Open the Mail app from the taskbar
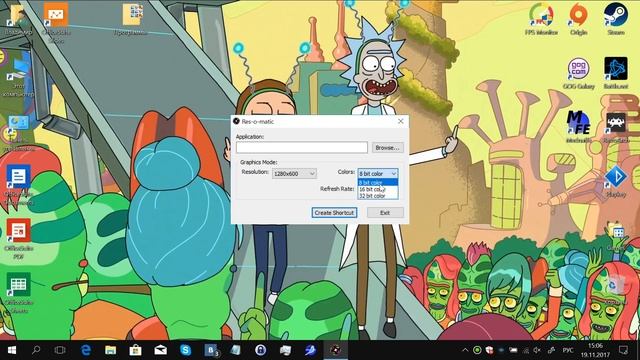Image resolution: width=640 pixels, height=360 pixels. point(160,350)
